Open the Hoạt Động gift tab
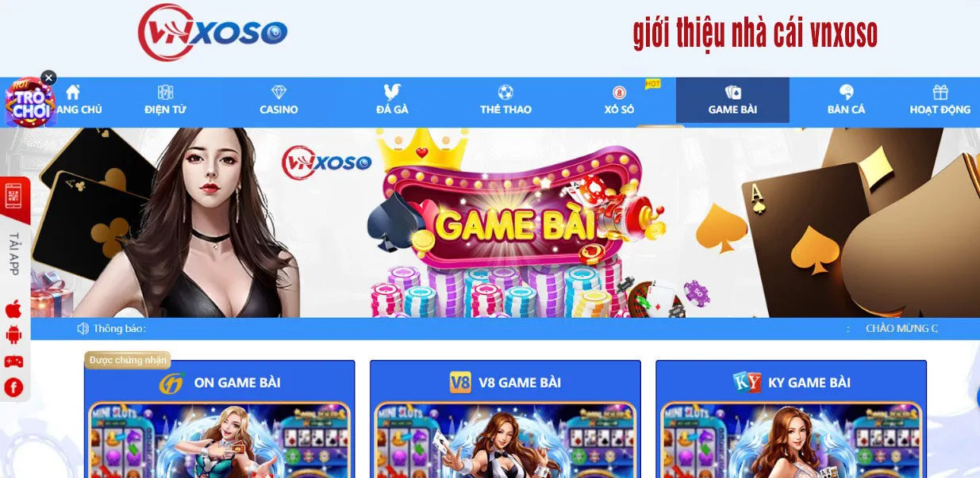 pos(940,101)
